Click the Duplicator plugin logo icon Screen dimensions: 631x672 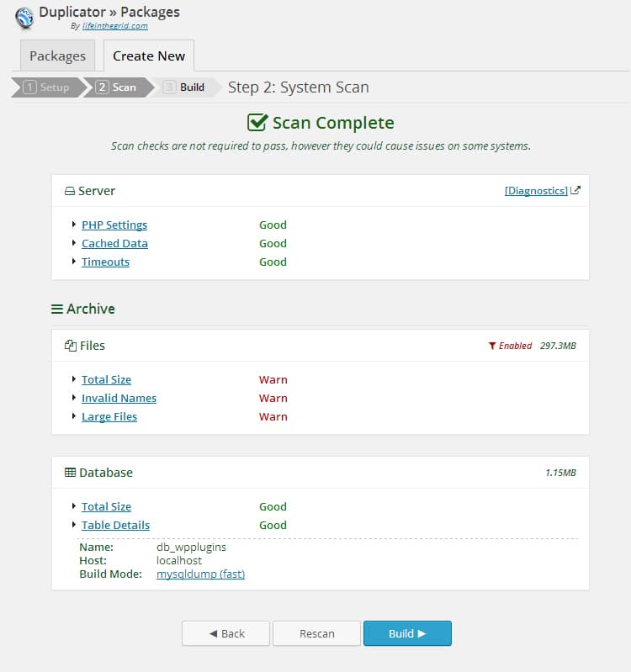pos(24,17)
